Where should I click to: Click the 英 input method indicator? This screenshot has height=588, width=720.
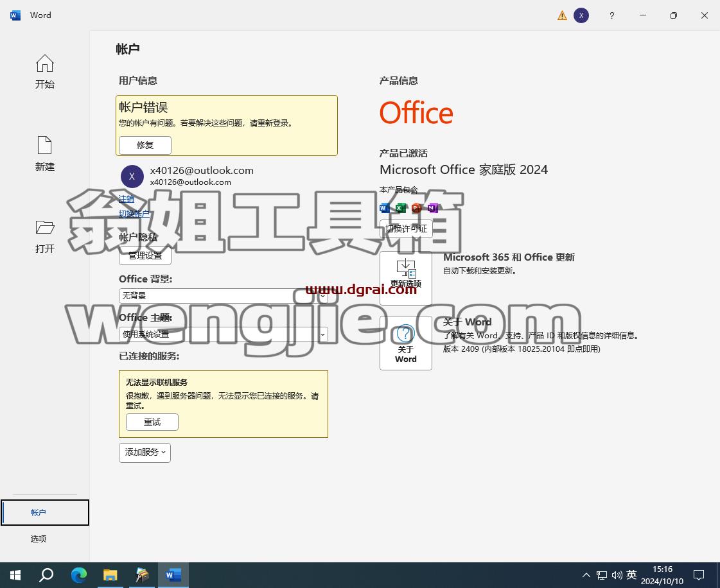631,575
